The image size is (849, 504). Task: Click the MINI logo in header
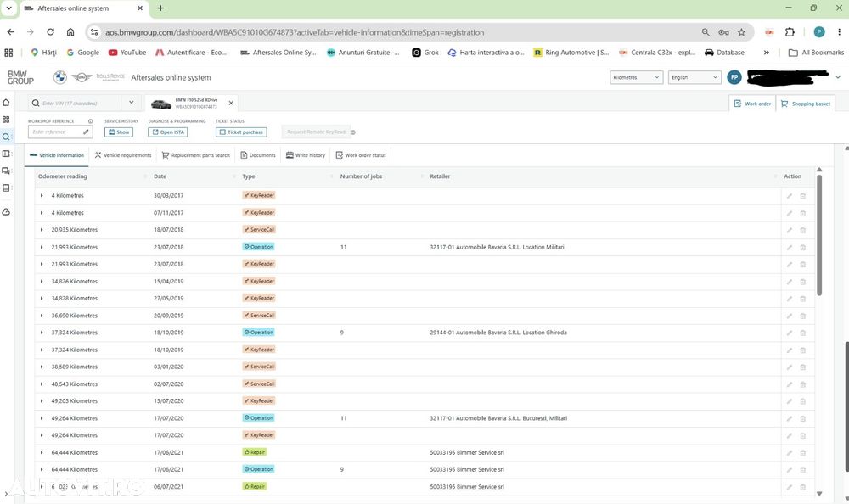point(82,77)
